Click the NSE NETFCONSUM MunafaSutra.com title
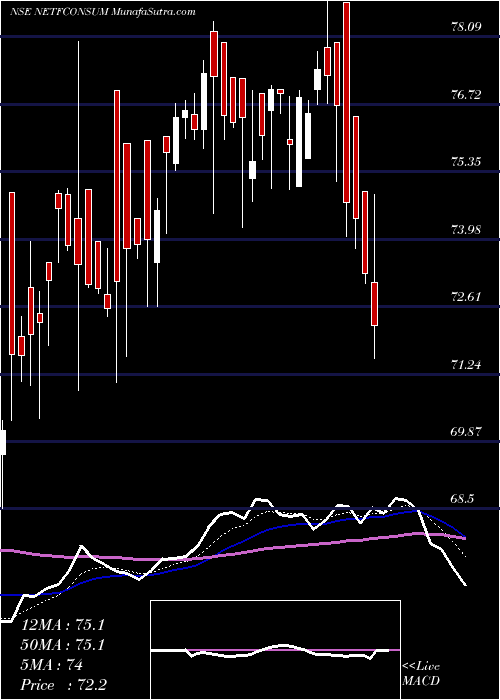The width and height of the screenshot is (500, 700). point(102,12)
